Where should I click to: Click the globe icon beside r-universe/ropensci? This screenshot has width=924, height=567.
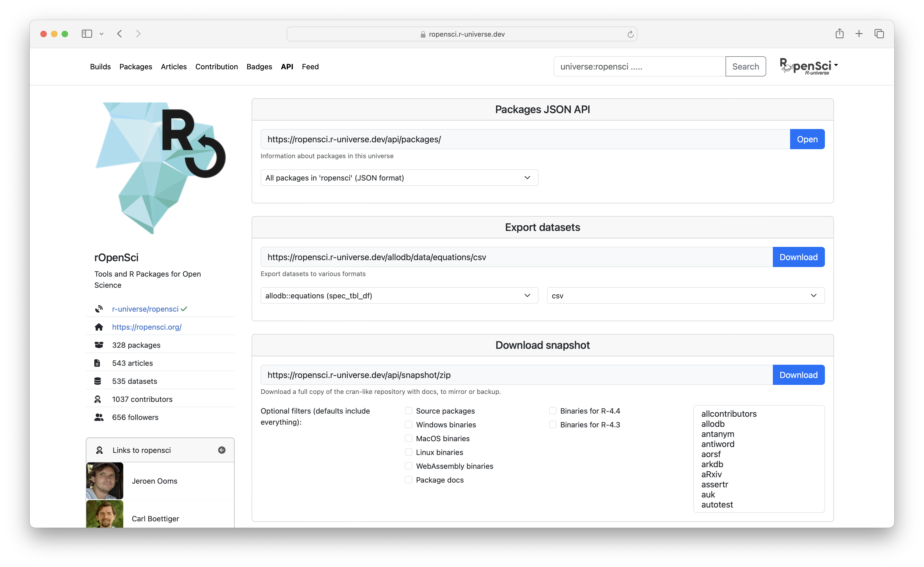point(99,309)
